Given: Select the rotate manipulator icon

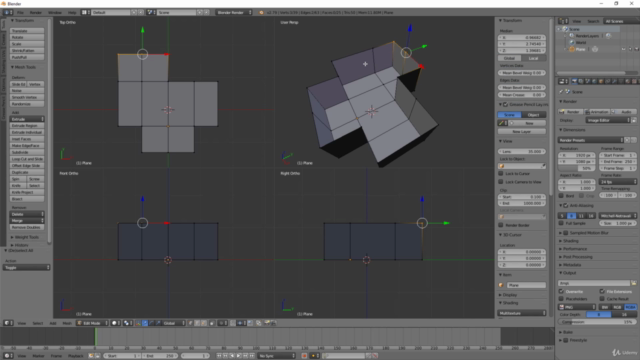Looking at the screenshot, I should pos(151,323).
